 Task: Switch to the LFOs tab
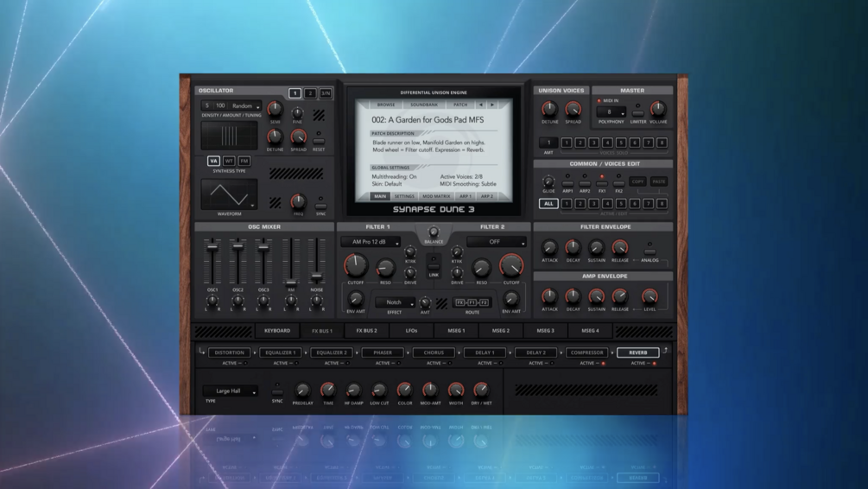pyautogui.click(x=411, y=331)
